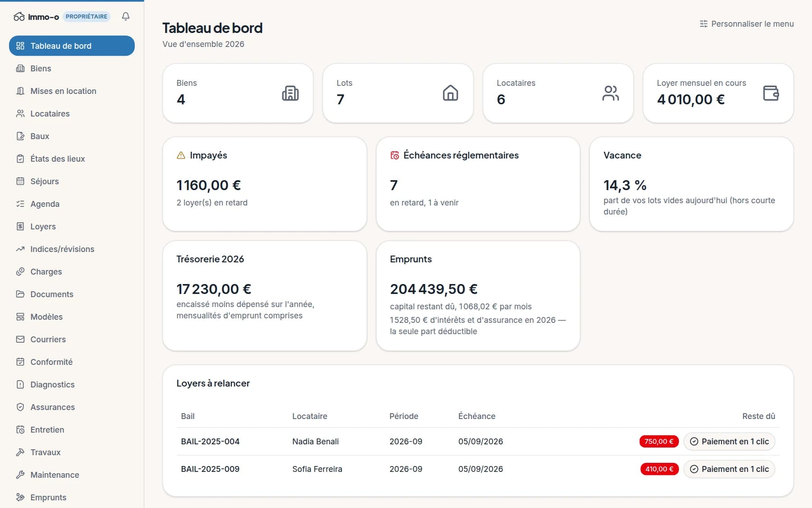Navigate to Loyers page
Screen dimensions: 812x508
coord(72,227)
